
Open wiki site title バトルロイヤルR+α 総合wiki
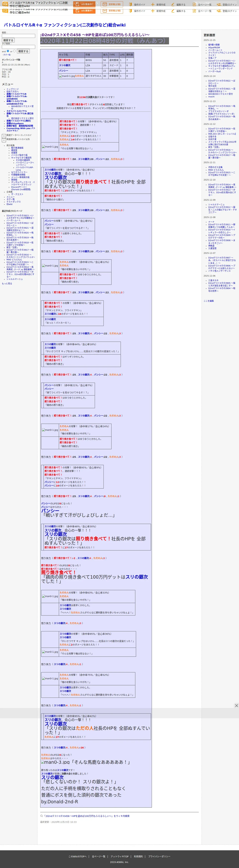(x=65, y=25)
